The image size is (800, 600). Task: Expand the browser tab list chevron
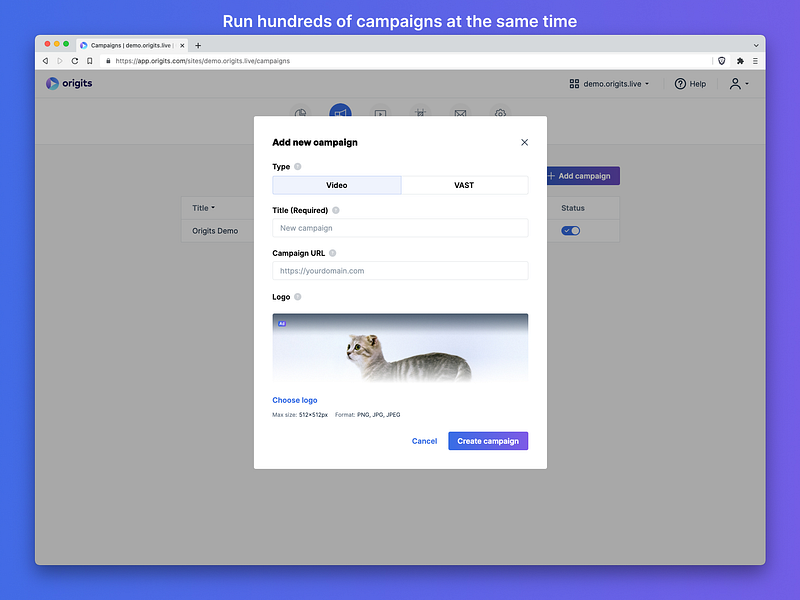[x=756, y=45]
